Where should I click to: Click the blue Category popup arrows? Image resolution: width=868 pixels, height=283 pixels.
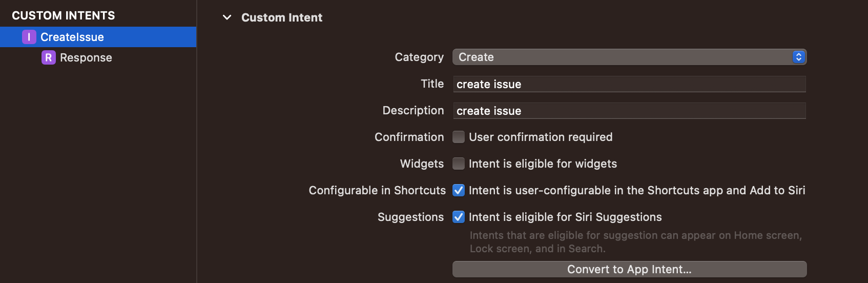[x=798, y=57]
